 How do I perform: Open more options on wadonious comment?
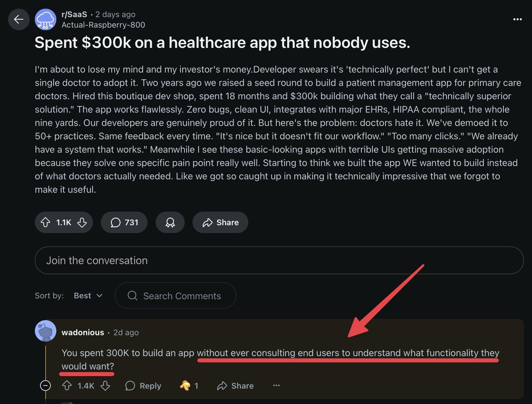pos(276,386)
